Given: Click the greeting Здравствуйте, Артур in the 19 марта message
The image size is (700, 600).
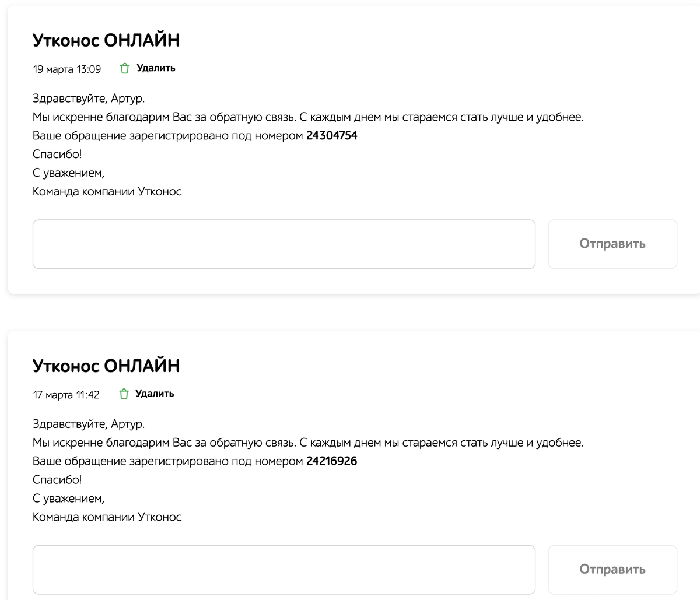Looking at the screenshot, I should tap(89, 99).
